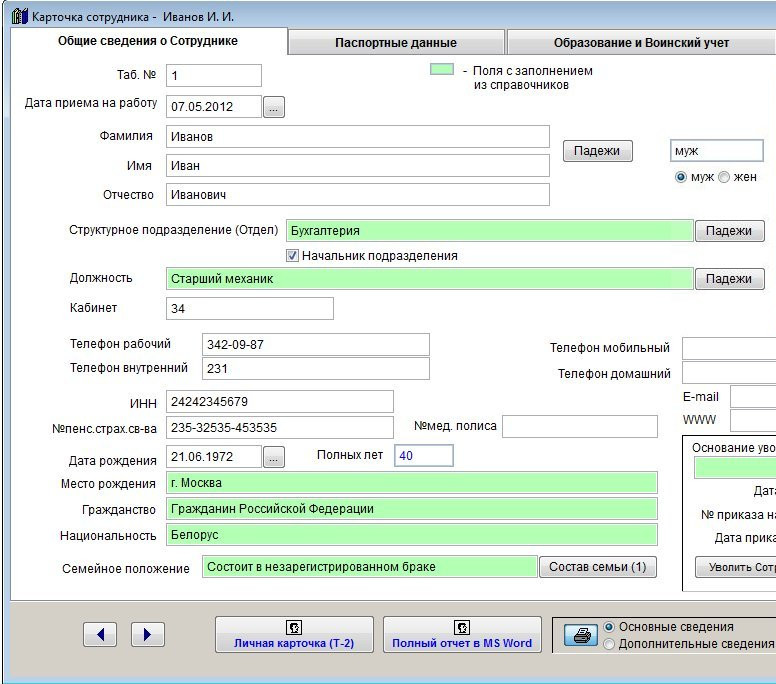
Task: Click the green legend color swatch
Action: pos(440,71)
